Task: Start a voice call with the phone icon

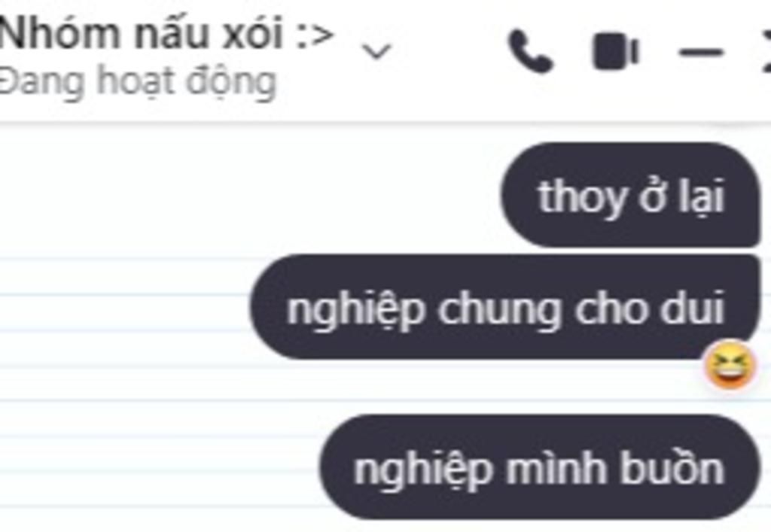Action: [x=531, y=52]
